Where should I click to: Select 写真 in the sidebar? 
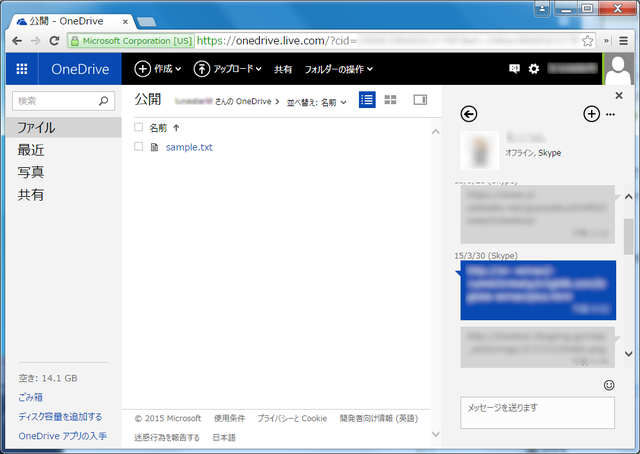click(x=31, y=172)
